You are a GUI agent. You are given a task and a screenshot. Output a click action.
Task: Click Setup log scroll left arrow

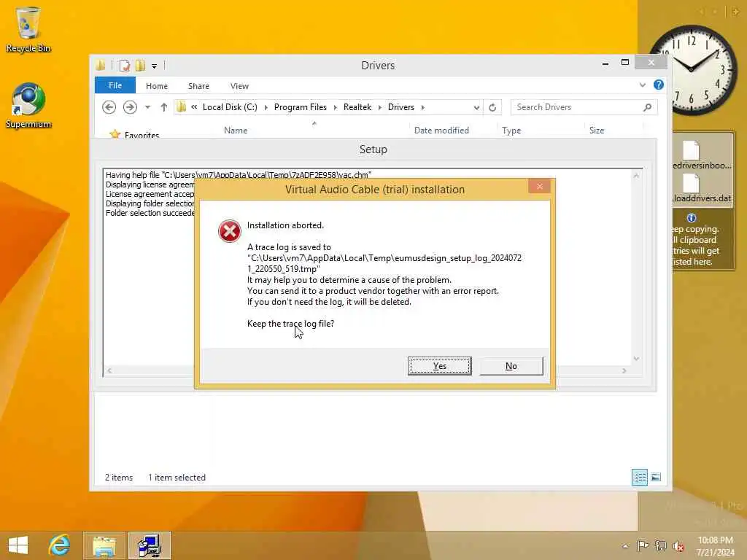point(109,370)
